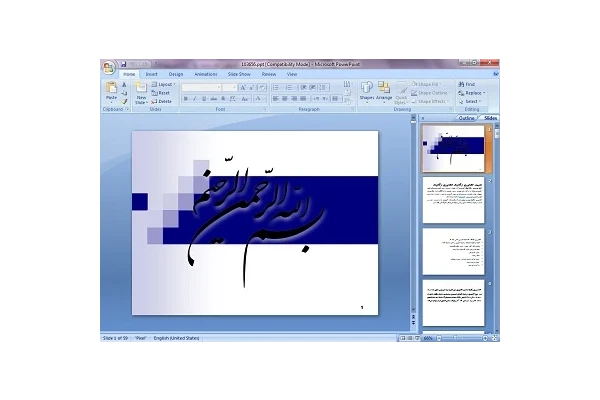Image resolution: width=600 pixels, height=400 pixels.
Task: Open Change Case dropdown
Action: click(x=246, y=99)
